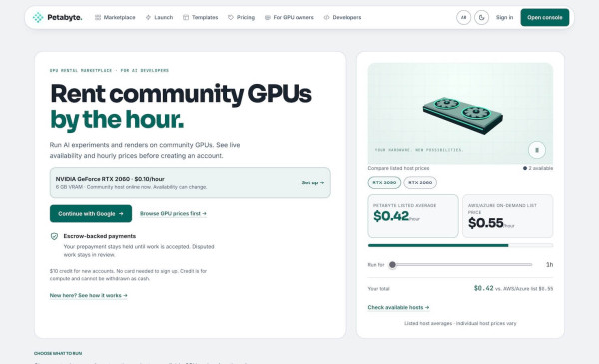Open the Marketplace nav item
The width and height of the screenshot is (599, 364).
click(x=115, y=17)
